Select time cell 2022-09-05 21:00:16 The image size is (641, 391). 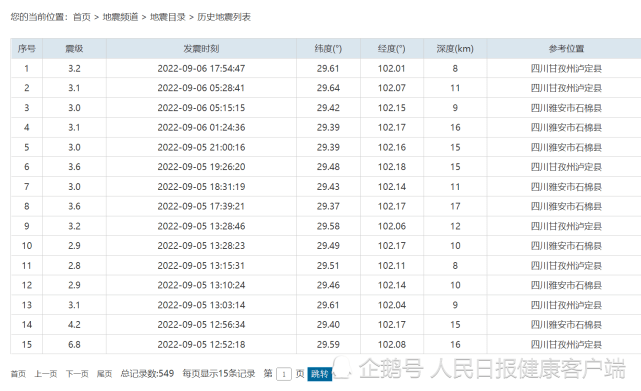(x=201, y=147)
